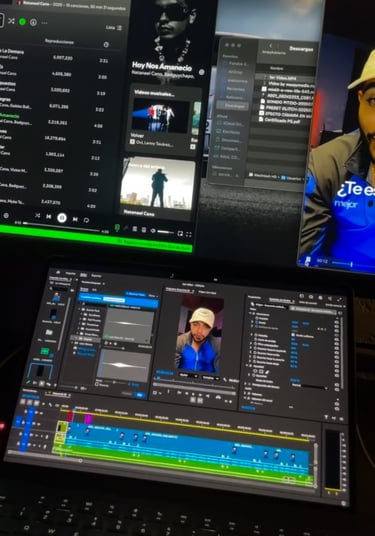The height and width of the screenshot is (536, 375).
Task: Switch to Premiere's 'Importar' workspace tab
Action: (x=71, y=273)
